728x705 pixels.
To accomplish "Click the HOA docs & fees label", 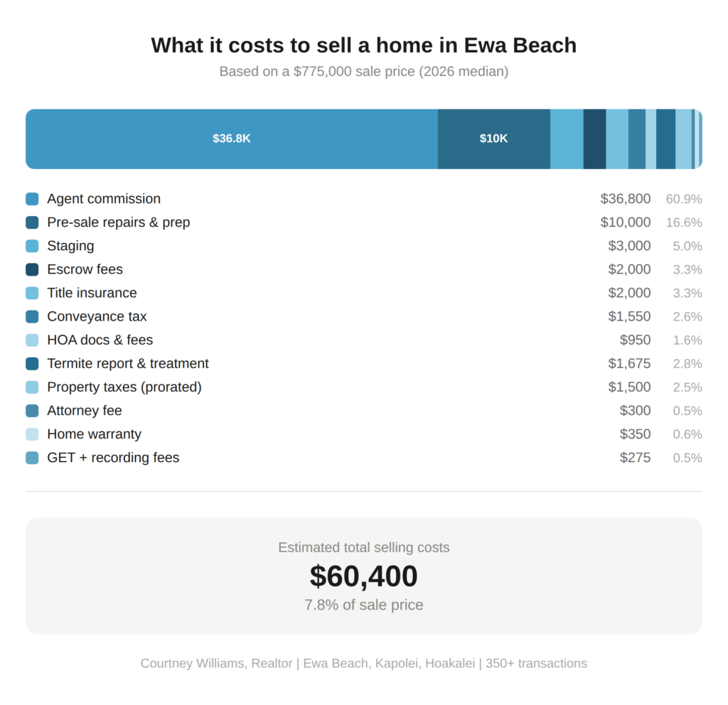I will pos(100,340).
